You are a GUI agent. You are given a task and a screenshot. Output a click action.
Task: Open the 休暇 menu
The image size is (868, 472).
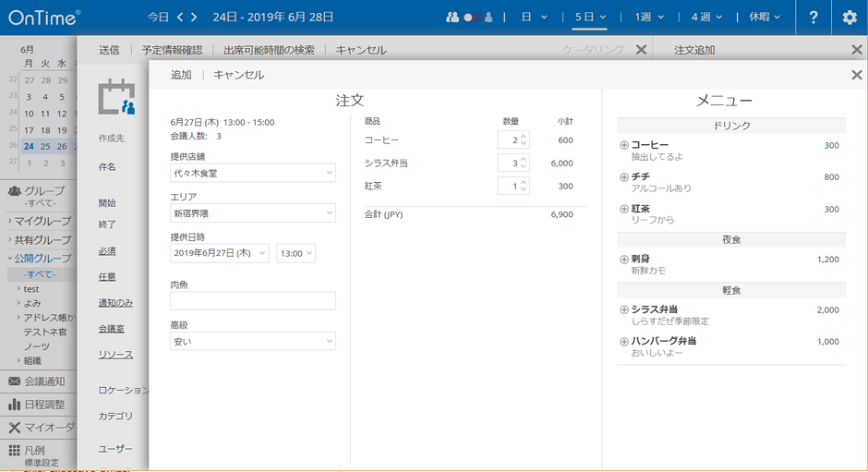coord(764,17)
